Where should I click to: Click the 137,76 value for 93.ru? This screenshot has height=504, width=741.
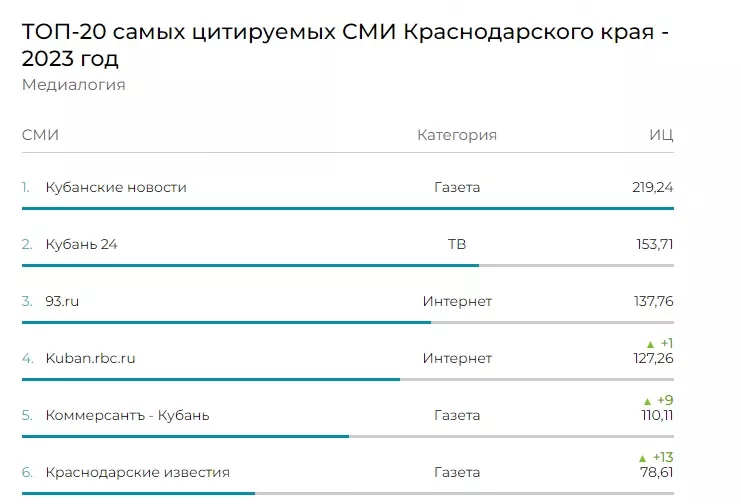pos(653,301)
